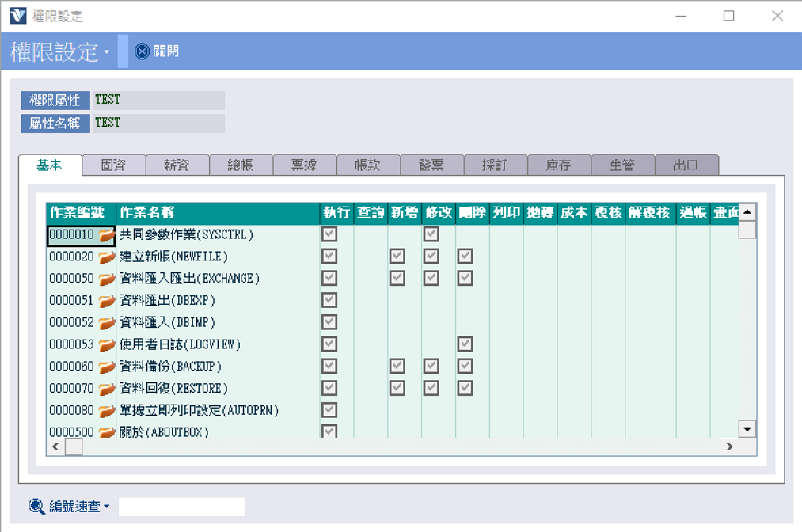Screen dimensions: 802x532
Task: Click folder icon beside 資料回復(RESTORE)
Action: tap(106, 389)
